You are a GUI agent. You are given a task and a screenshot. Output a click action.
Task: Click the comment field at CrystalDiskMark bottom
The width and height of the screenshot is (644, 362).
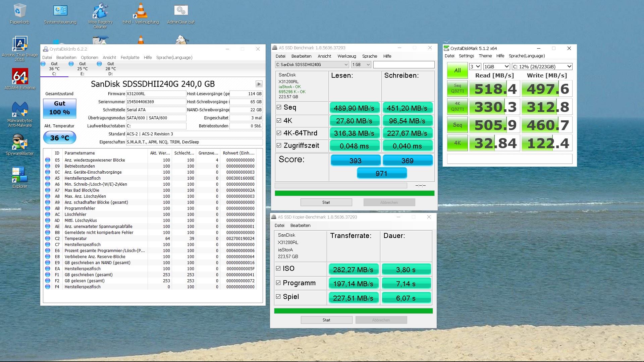point(509,159)
